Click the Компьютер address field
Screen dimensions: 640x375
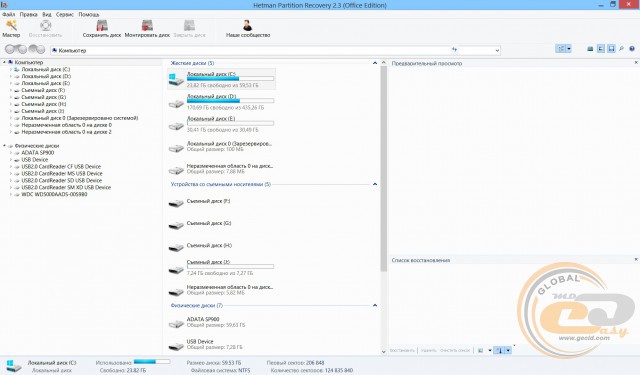250,50
